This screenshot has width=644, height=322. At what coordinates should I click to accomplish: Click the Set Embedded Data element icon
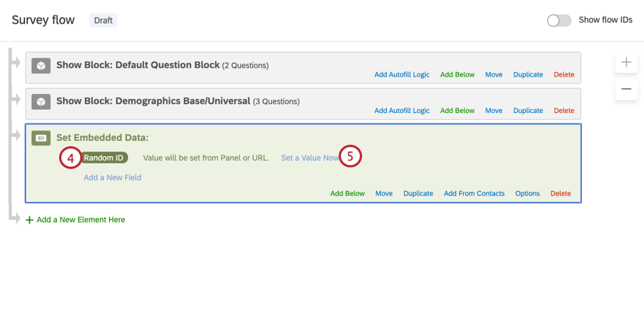[41, 138]
